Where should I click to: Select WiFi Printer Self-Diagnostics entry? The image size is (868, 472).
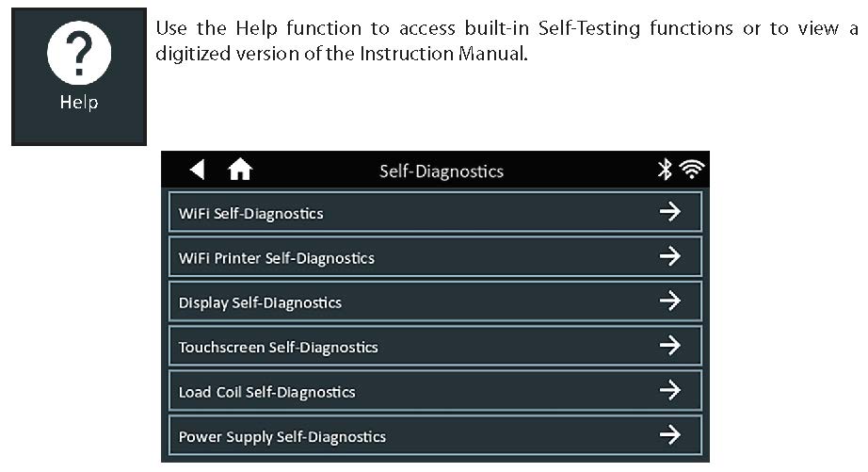[277, 258]
